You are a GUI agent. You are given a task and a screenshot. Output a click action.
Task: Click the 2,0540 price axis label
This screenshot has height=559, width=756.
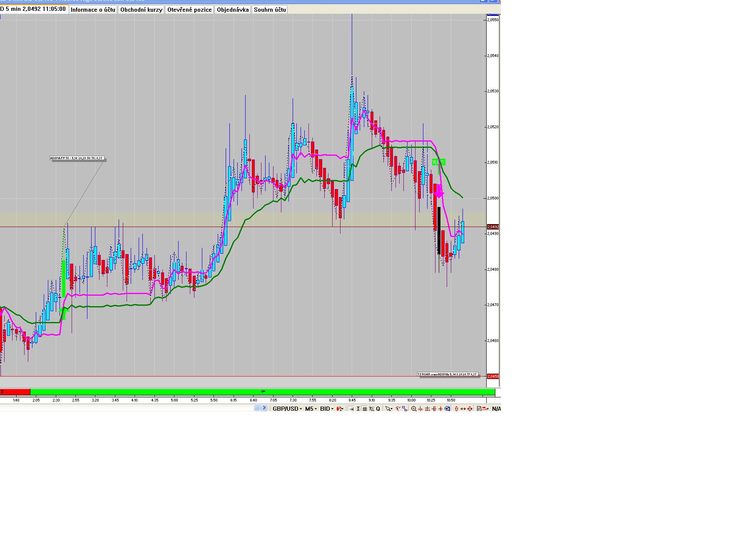[493, 55]
